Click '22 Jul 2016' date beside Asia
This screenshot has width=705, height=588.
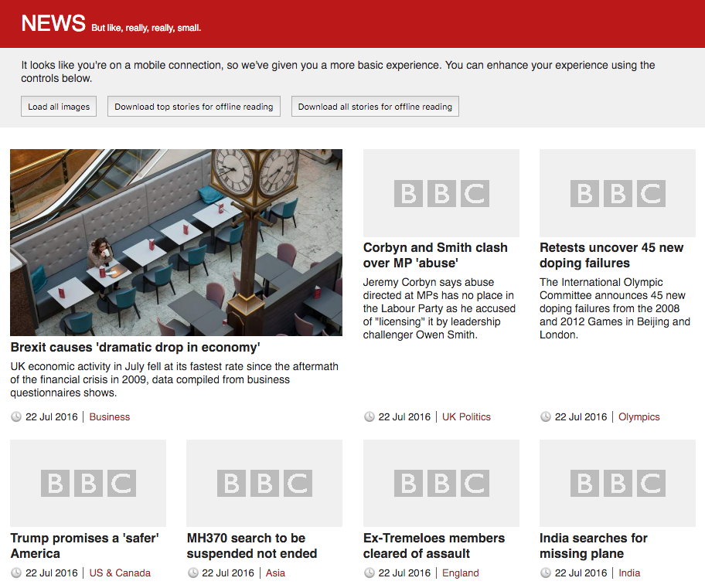coord(228,573)
